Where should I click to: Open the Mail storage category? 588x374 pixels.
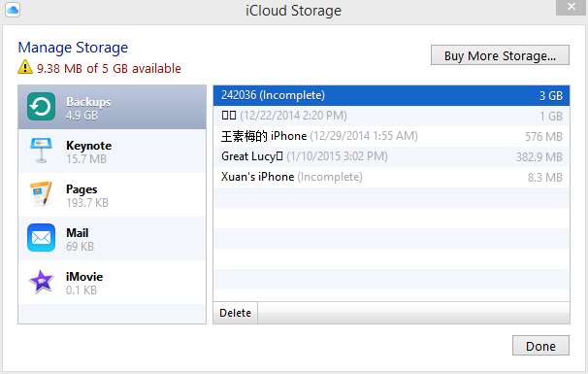point(112,238)
